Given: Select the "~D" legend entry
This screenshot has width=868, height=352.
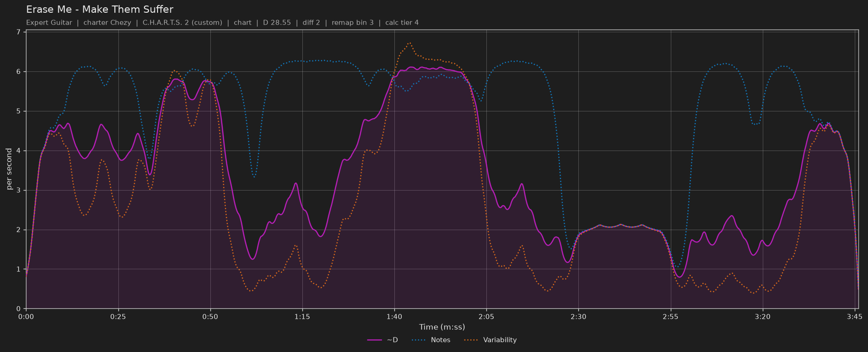Looking at the screenshot, I should (x=383, y=340).
